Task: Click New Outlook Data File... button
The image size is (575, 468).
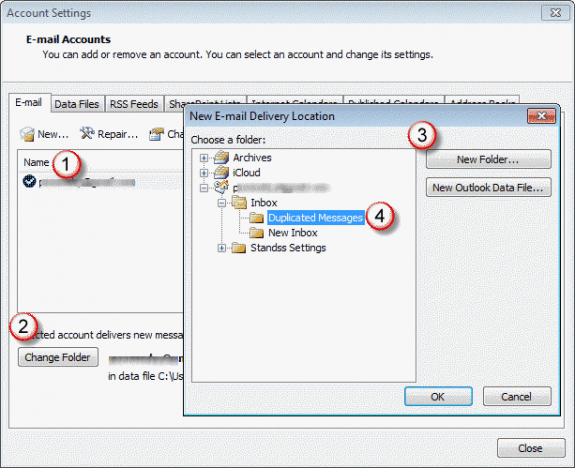Action: (x=488, y=187)
